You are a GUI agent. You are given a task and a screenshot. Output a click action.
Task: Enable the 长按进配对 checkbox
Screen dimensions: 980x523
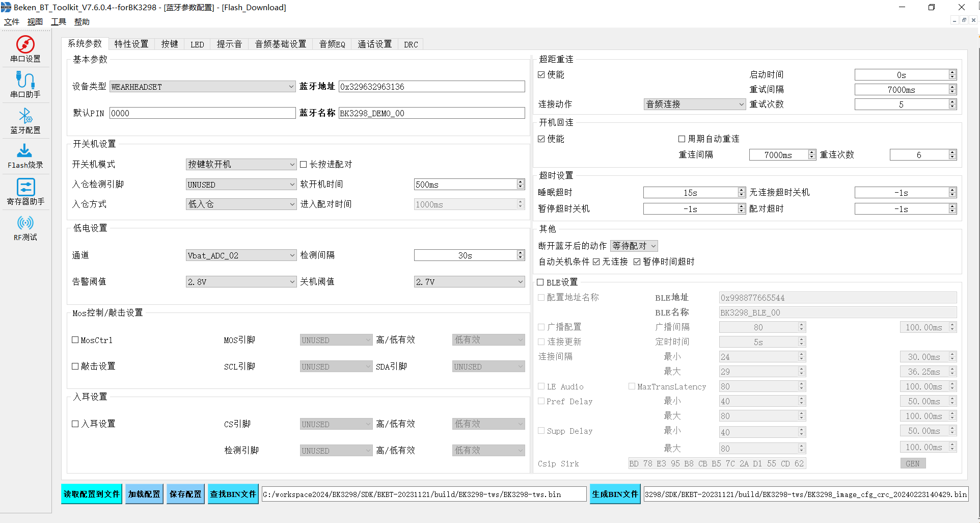click(304, 164)
